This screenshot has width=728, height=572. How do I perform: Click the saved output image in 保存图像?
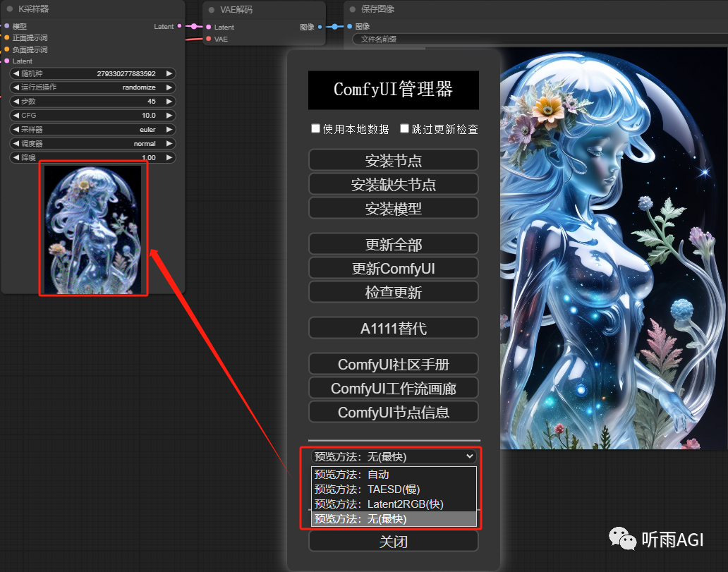[x=614, y=248]
